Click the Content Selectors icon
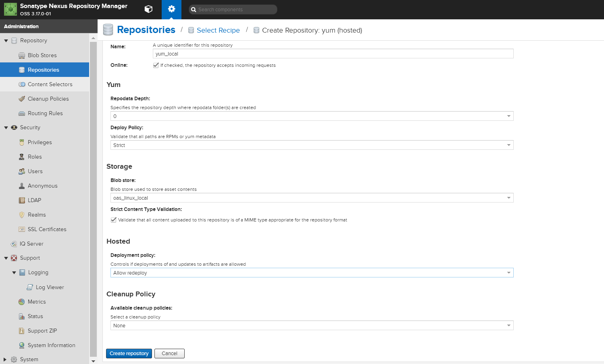Viewport: 604px width, 364px height. tap(22, 84)
